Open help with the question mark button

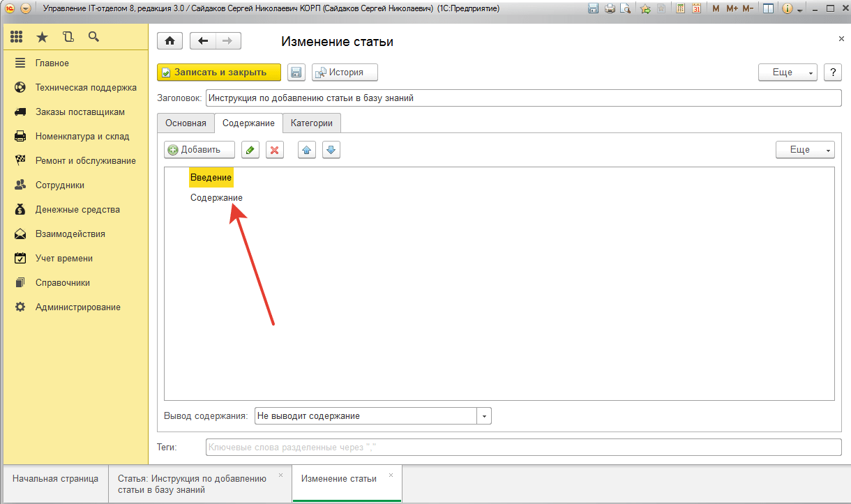tap(833, 72)
